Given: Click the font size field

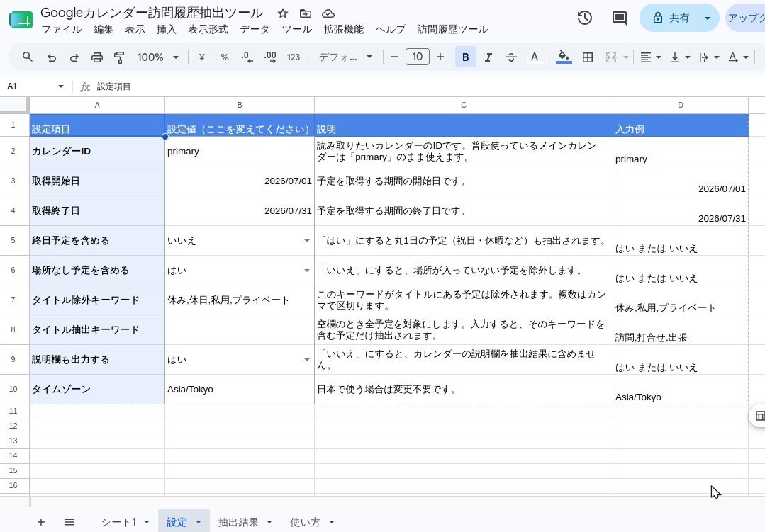Looking at the screenshot, I should coord(417,57).
